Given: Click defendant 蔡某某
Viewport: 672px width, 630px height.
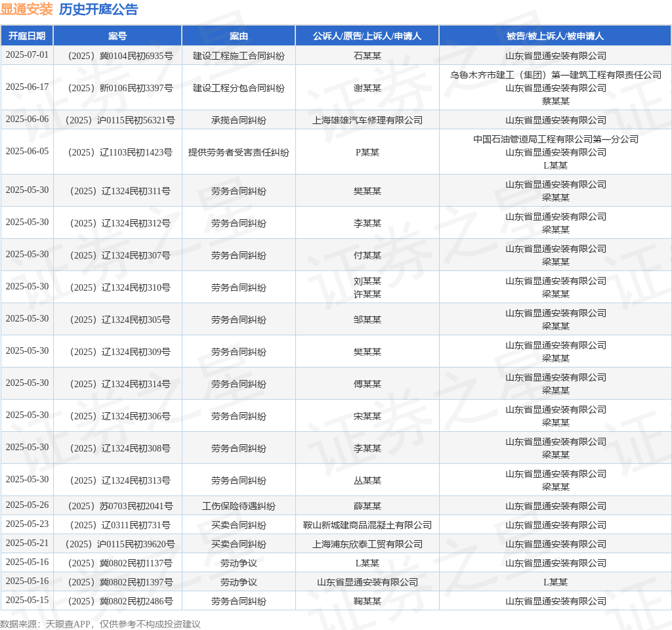Looking at the screenshot, I should click(x=555, y=101).
